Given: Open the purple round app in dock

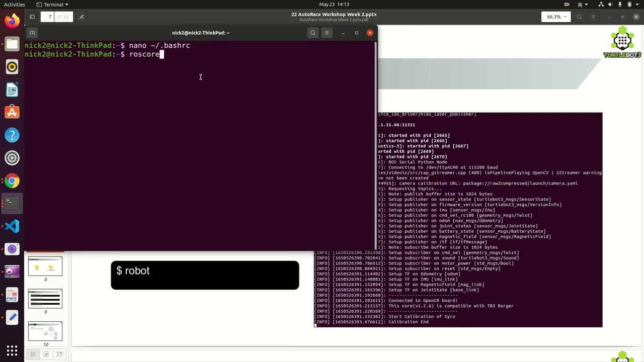Looking at the screenshot, I should [x=12, y=249].
